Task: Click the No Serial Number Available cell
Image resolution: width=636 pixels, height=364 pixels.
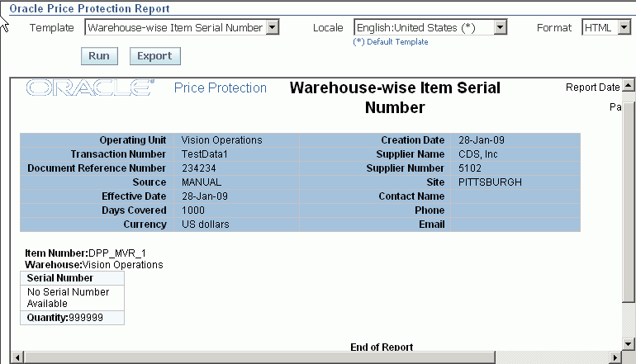Action: [x=72, y=298]
